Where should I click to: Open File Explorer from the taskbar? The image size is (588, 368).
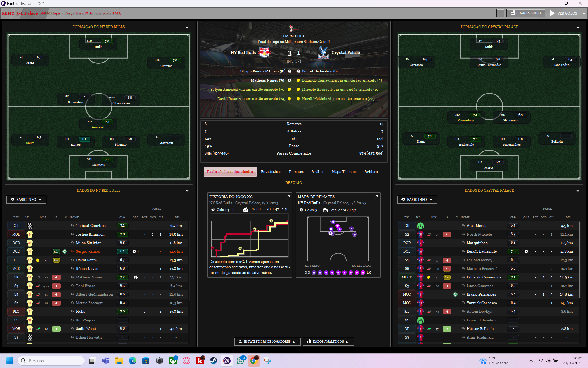(119, 361)
